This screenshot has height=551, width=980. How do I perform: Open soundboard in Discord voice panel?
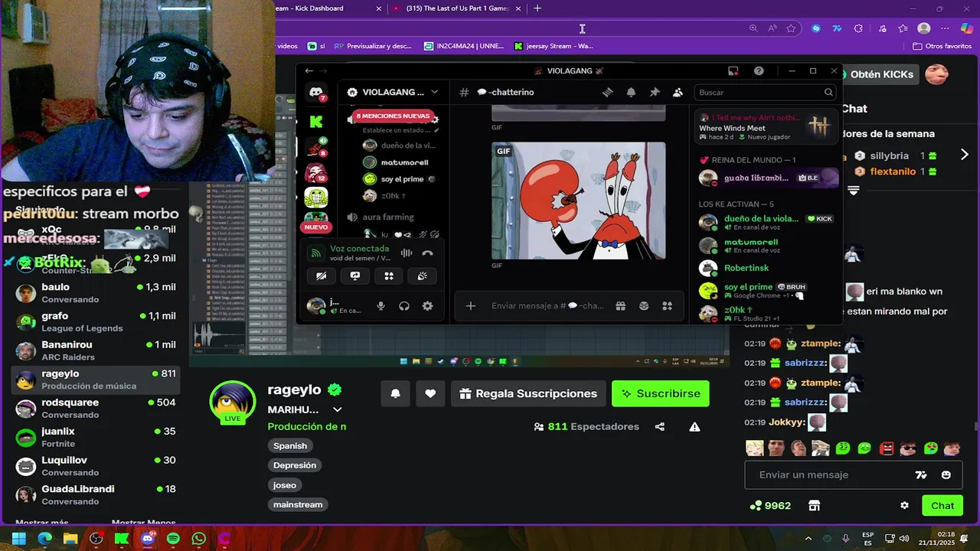click(x=423, y=276)
